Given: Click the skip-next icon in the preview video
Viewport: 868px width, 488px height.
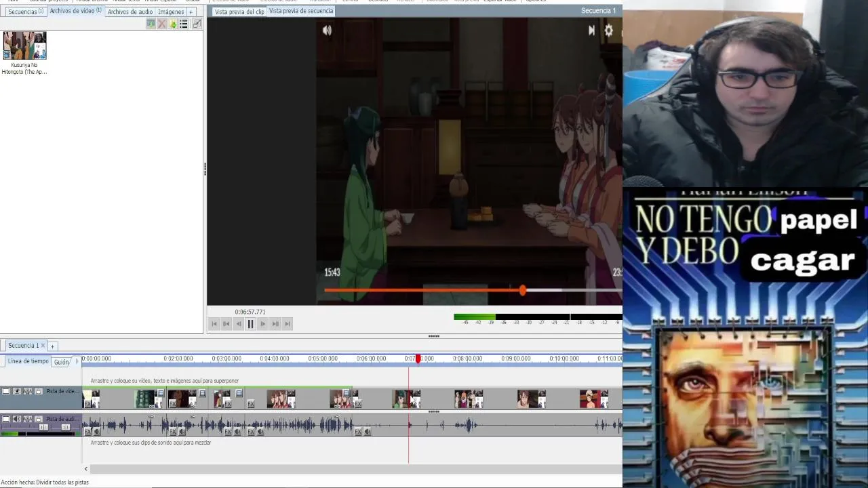Looking at the screenshot, I should point(591,30).
